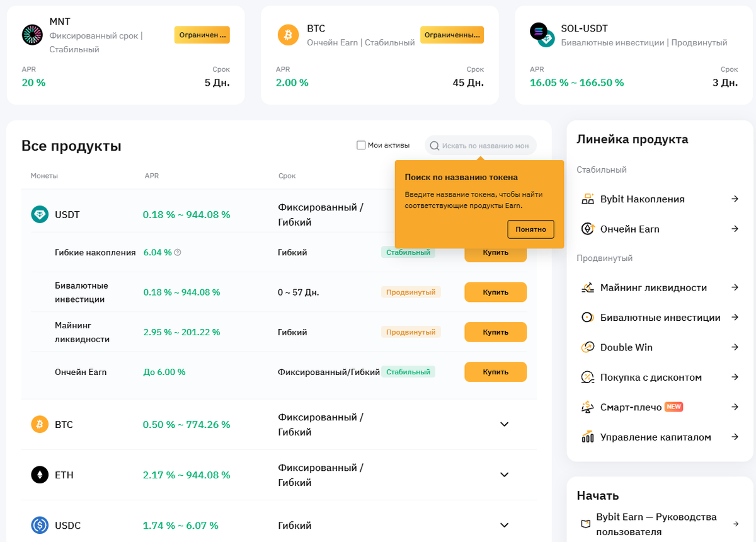The image size is (756, 542).
Task: Click the token name search field
Action: click(481, 146)
